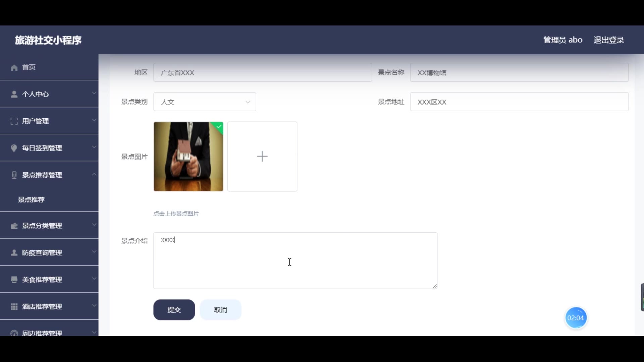The height and width of the screenshot is (362, 644).
Task: Click the 地区 input field
Action: click(x=263, y=72)
